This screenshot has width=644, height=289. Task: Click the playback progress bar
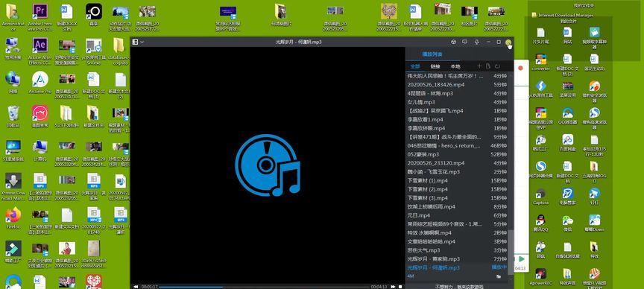pos(264,287)
